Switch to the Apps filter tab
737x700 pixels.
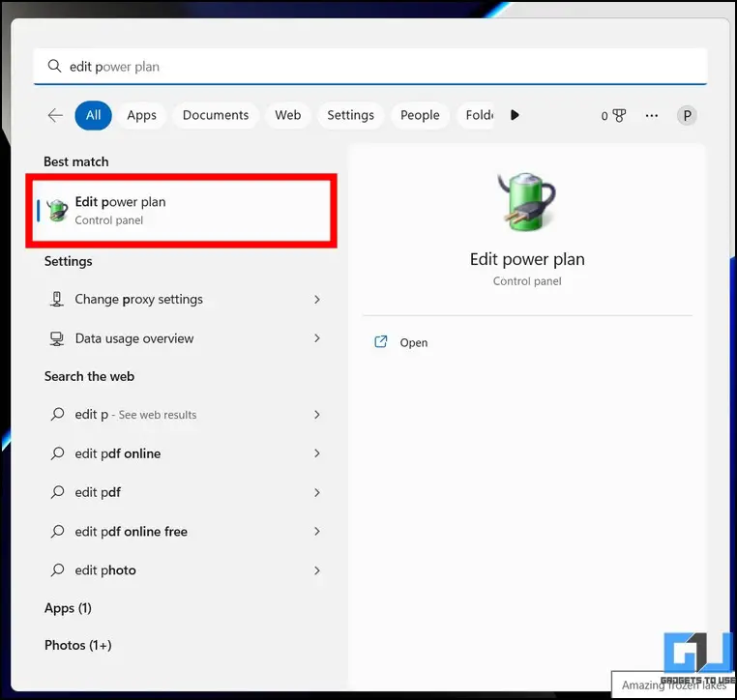tap(141, 115)
